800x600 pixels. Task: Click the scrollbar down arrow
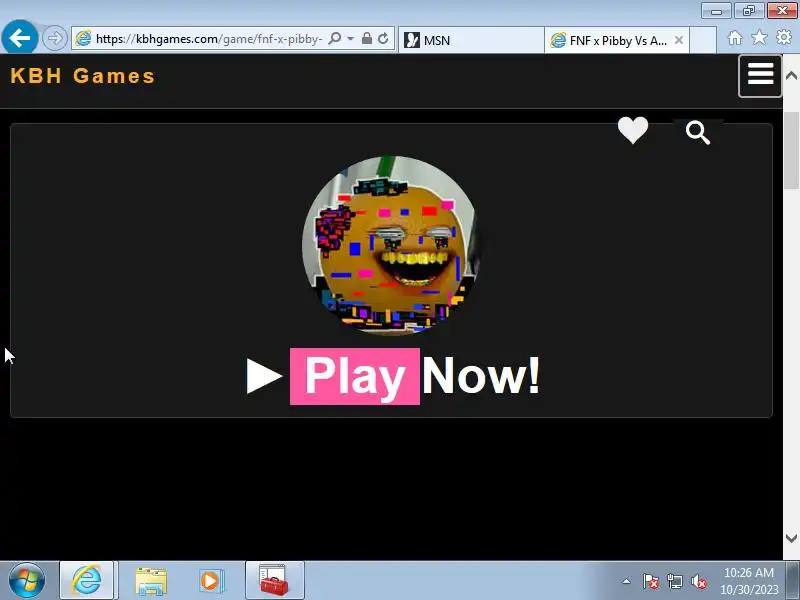(x=791, y=538)
